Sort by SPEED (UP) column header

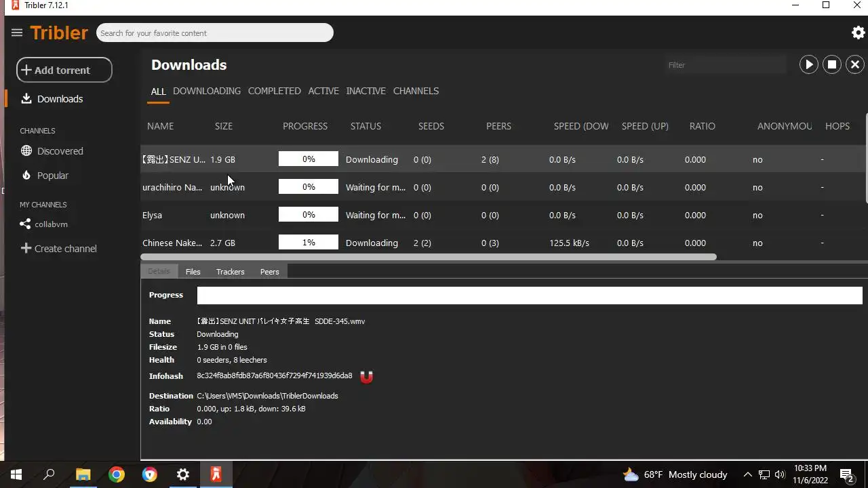pos(645,126)
